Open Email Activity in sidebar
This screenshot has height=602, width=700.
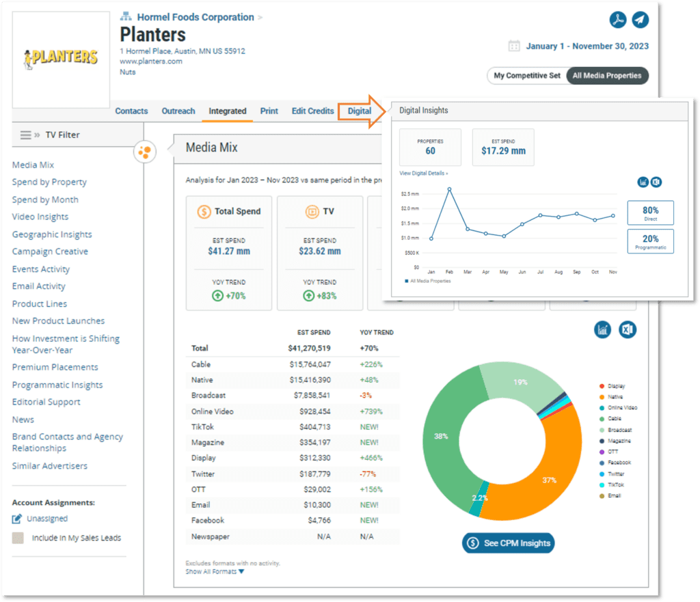[x=38, y=286]
